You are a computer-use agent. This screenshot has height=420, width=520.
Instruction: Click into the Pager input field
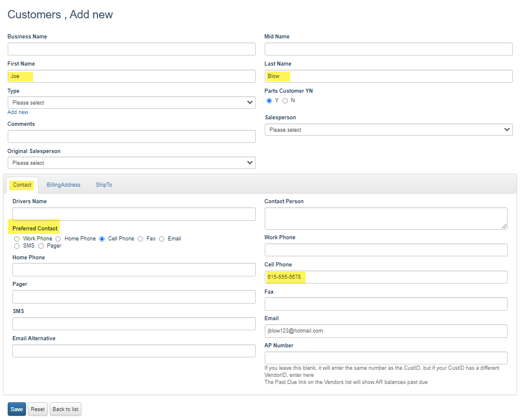tap(134, 297)
